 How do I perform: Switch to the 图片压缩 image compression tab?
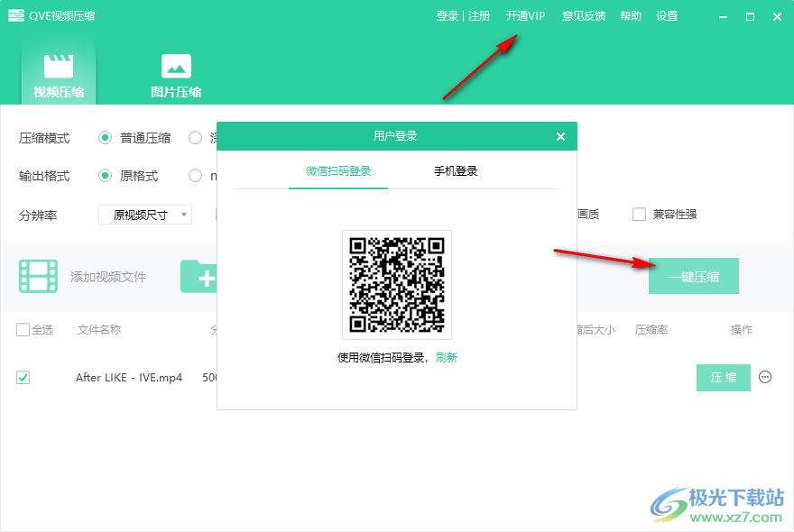click(176, 76)
